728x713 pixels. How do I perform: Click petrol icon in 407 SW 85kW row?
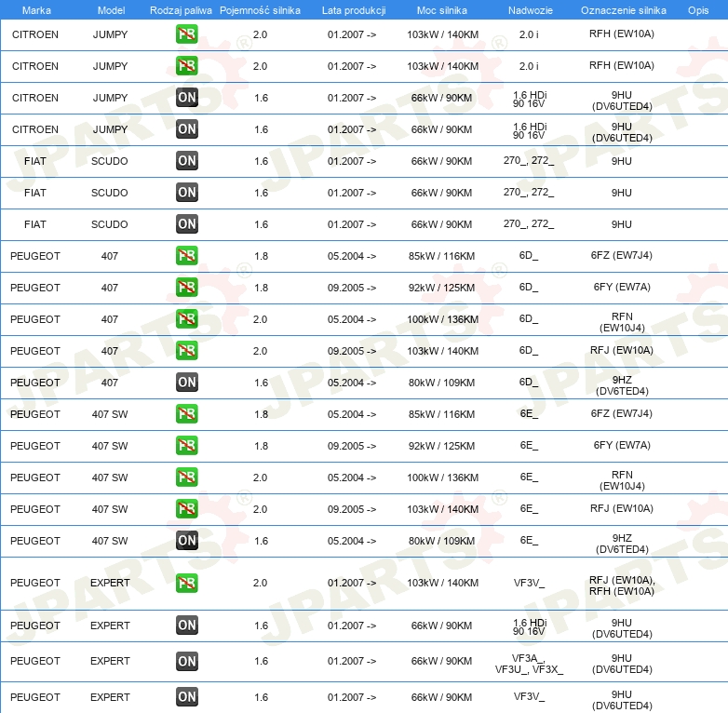pos(186,414)
